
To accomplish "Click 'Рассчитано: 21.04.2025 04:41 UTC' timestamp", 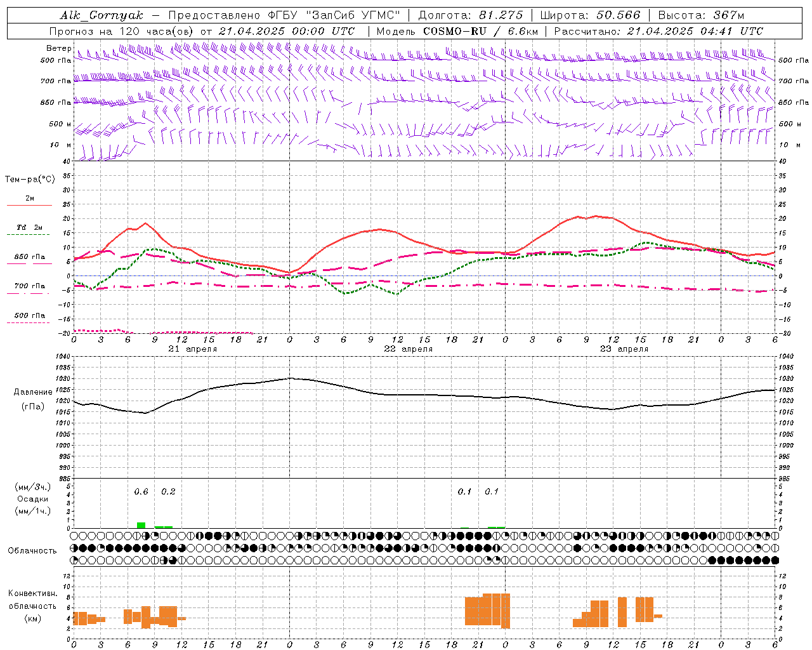I will pos(658,31).
